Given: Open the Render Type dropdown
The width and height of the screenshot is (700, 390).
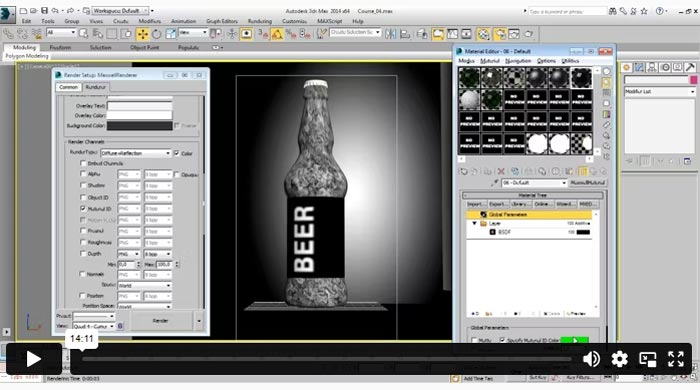Looking at the screenshot, I should tap(136, 153).
